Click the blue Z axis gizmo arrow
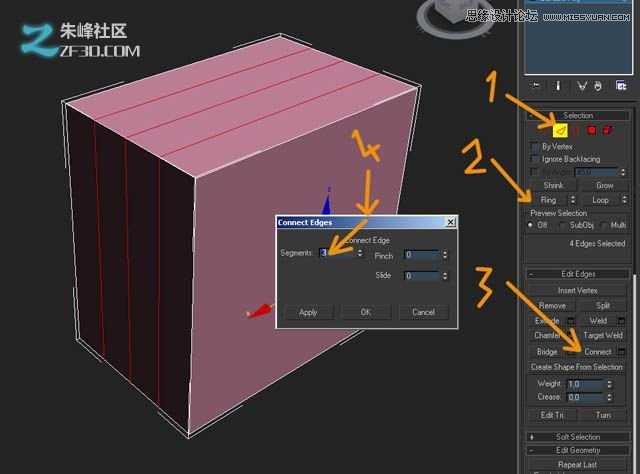This screenshot has height=474, width=640. coord(326,202)
